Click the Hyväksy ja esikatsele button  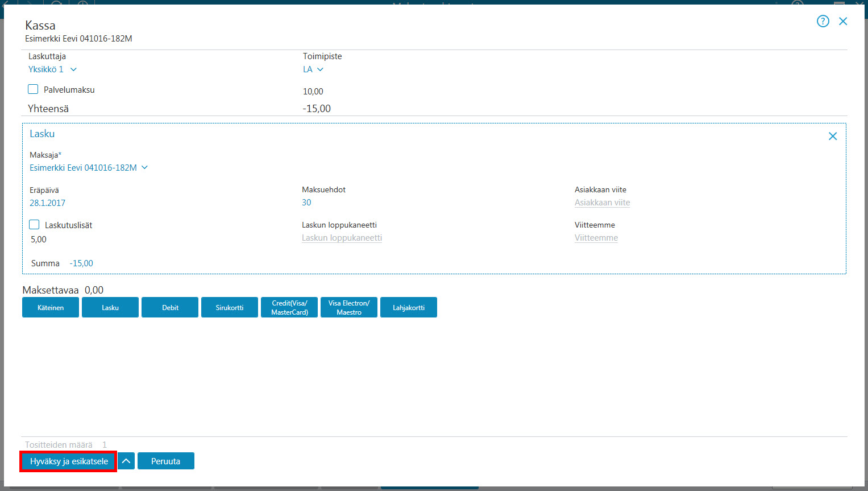click(69, 461)
